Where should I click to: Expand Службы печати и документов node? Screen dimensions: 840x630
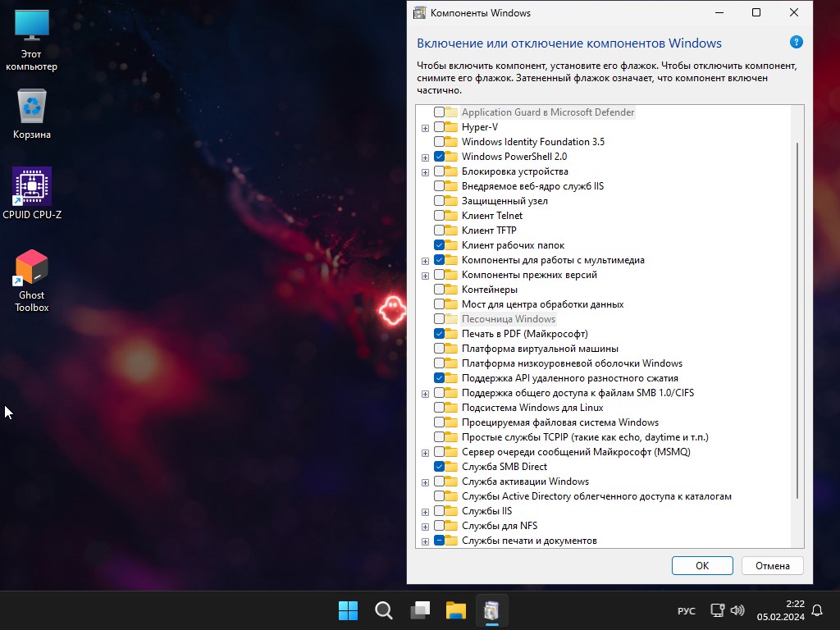(426, 541)
